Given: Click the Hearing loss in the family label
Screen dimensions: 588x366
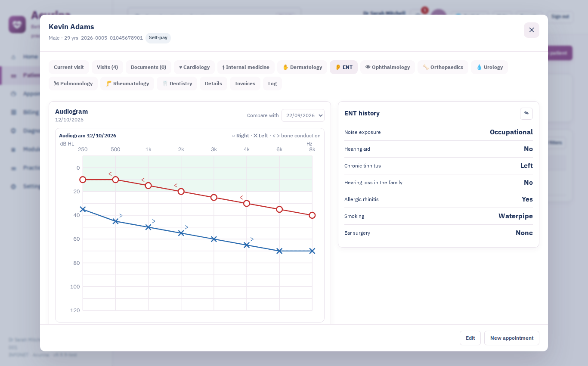Looking at the screenshot, I should [x=373, y=183].
